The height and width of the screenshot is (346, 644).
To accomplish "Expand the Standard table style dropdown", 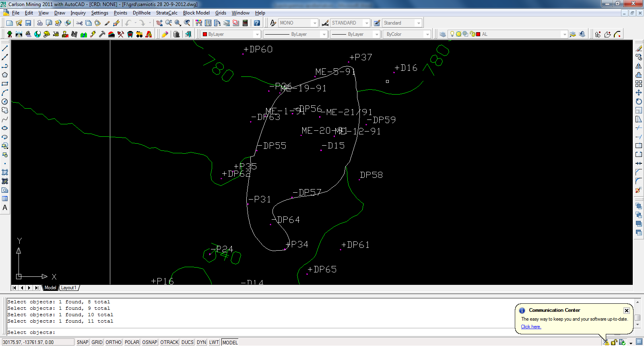I will point(419,23).
